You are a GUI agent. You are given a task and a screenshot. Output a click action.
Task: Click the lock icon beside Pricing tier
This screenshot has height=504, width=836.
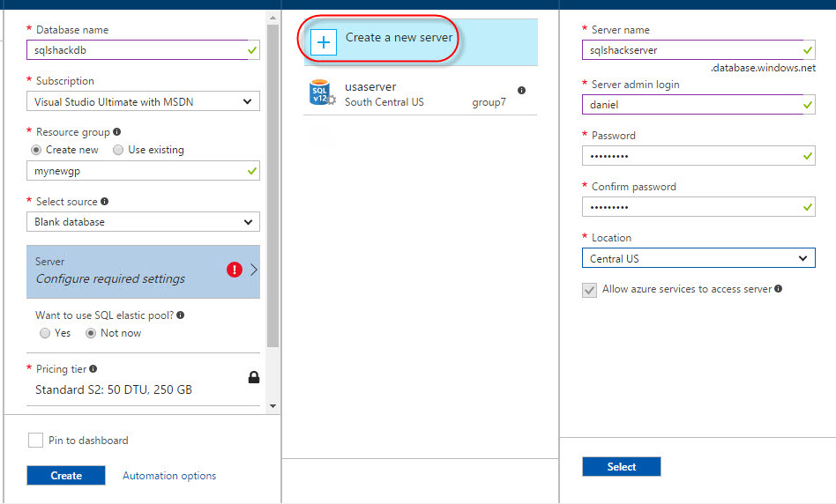pos(254,377)
